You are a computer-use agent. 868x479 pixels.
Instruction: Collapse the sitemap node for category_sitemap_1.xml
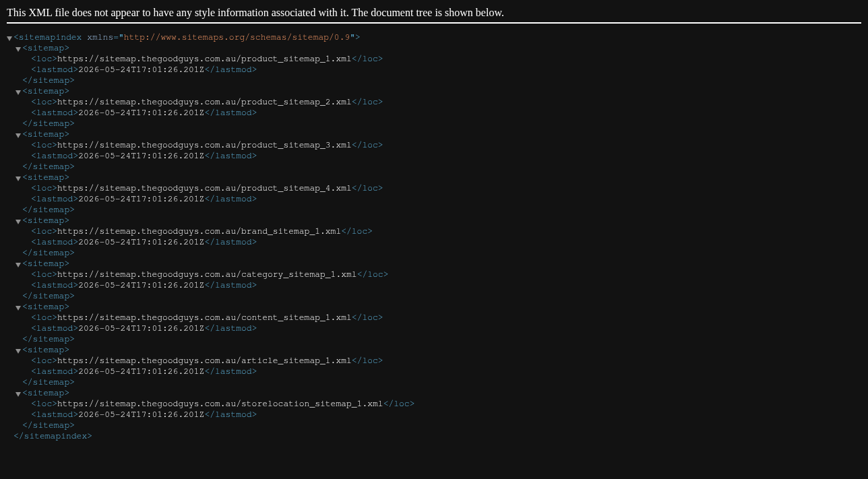[x=18, y=265]
